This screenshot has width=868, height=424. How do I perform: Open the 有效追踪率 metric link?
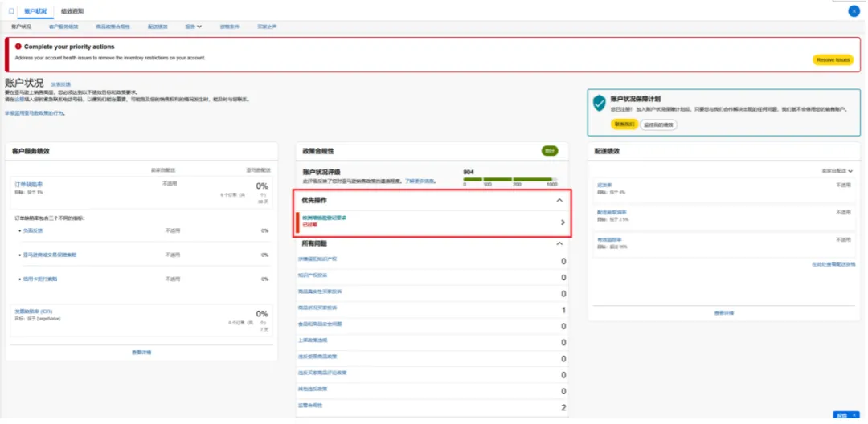pyautogui.click(x=609, y=240)
